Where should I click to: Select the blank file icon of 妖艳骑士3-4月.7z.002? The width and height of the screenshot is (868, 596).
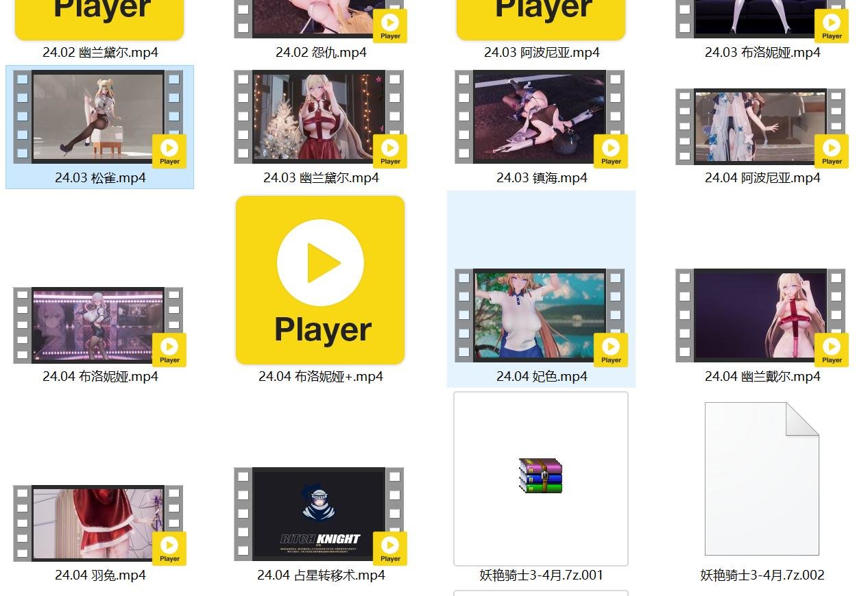point(762,479)
